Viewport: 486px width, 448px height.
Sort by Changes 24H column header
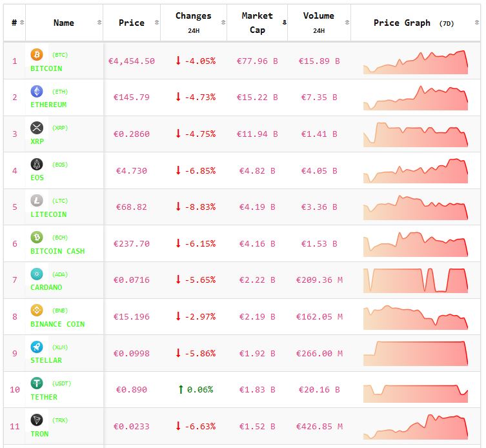click(x=193, y=23)
